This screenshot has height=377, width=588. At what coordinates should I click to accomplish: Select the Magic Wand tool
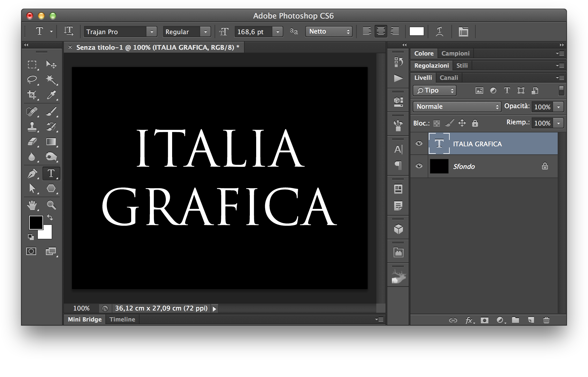tap(51, 80)
